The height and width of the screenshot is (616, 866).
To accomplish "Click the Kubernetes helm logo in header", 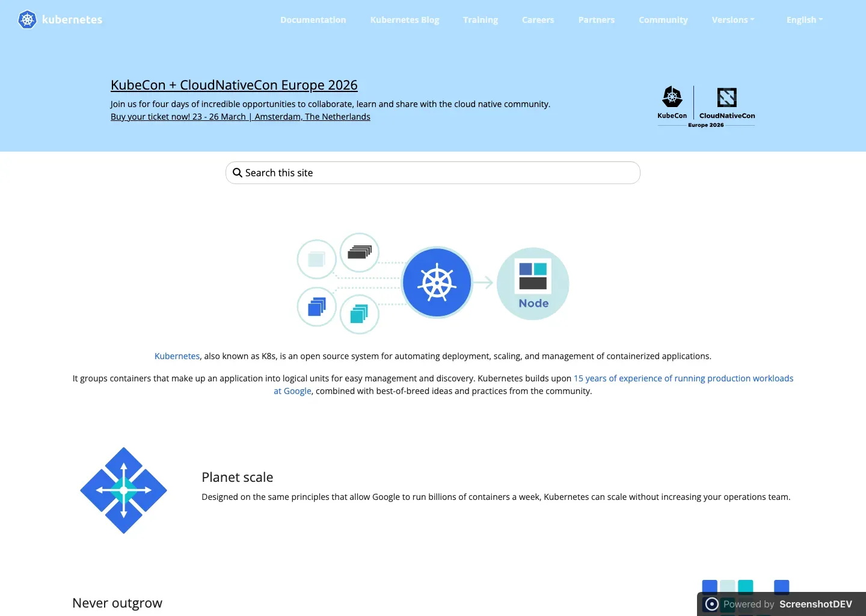I will tap(27, 20).
